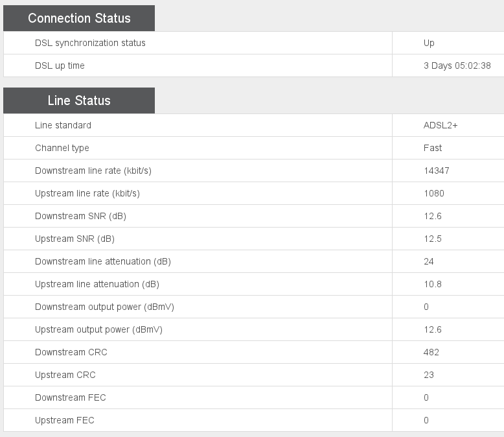The image size is (504, 437).
Task: Click the Line Status header
Action: (79, 100)
